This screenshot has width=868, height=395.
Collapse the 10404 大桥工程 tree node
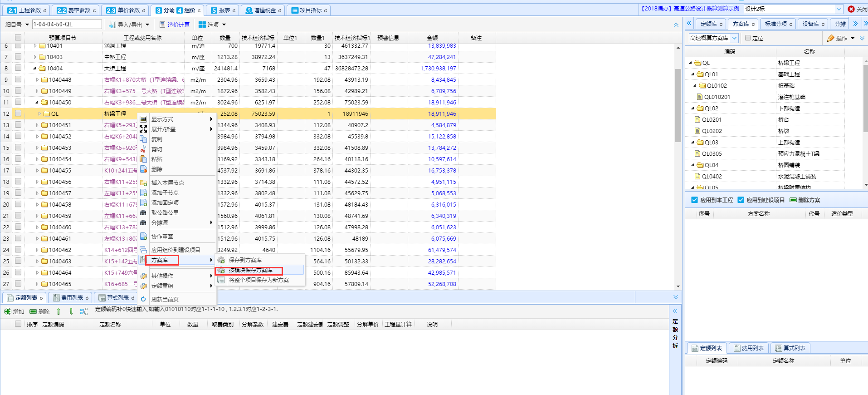click(35, 68)
